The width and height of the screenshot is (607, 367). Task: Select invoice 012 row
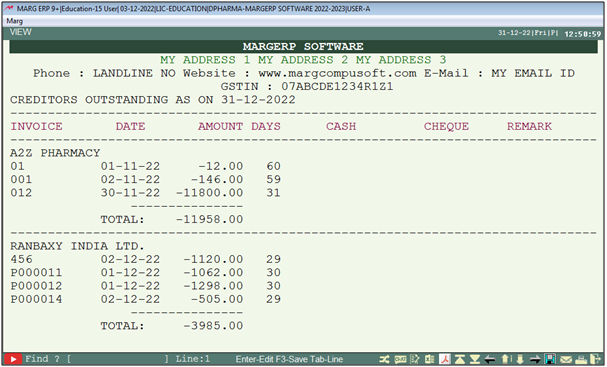[x=146, y=193]
